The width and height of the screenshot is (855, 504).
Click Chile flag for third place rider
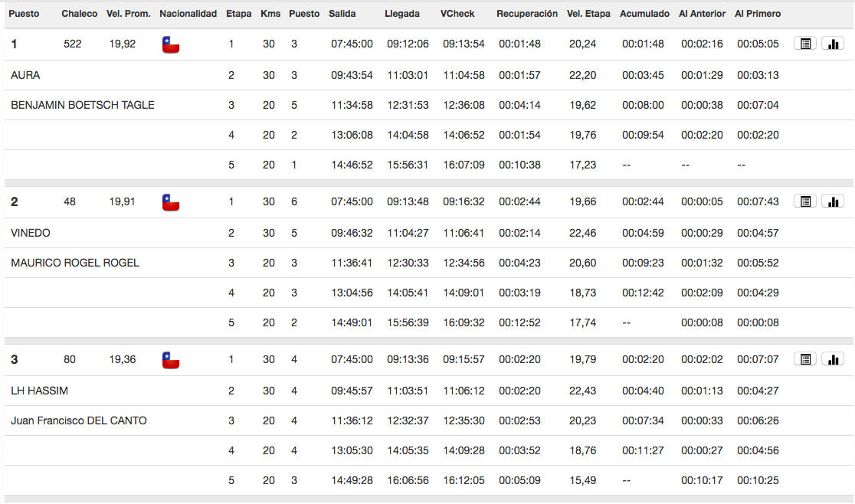(x=171, y=360)
